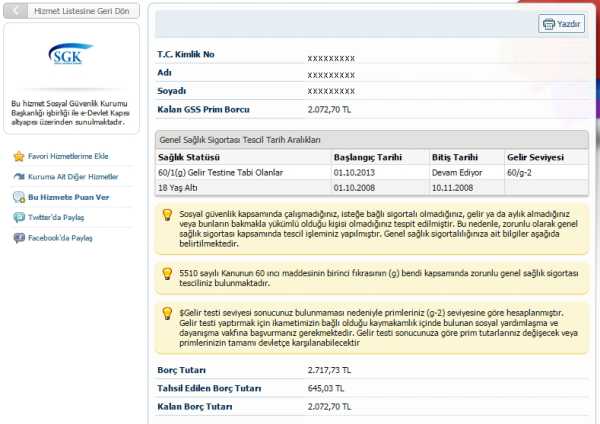Click the Kuruma Ait Diğer Hizmetler icon

coord(18,176)
